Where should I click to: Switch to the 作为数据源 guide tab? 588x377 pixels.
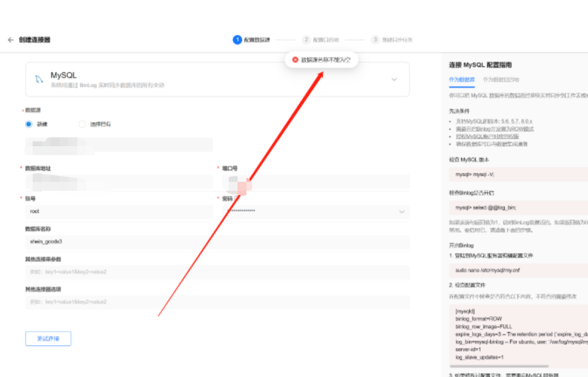coord(462,79)
